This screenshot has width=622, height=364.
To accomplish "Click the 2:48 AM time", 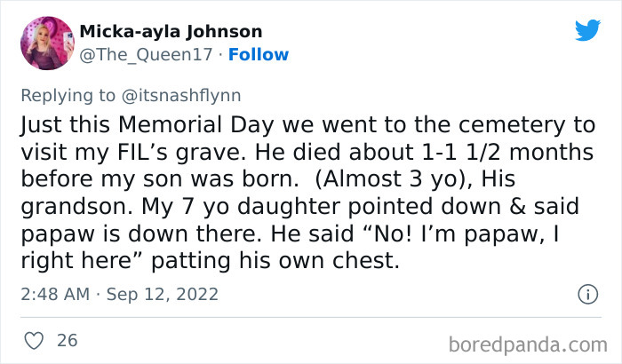I will [53, 294].
